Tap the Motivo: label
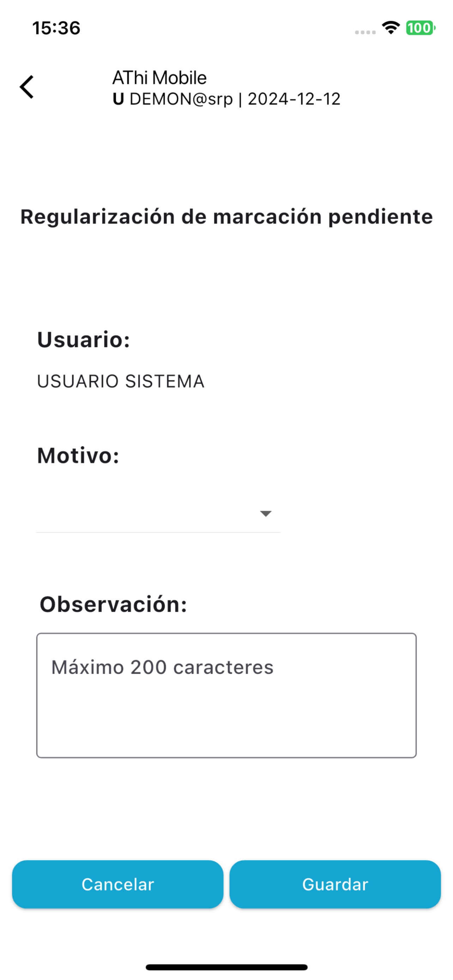This screenshot has width=453, height=980. pos(78,455)
